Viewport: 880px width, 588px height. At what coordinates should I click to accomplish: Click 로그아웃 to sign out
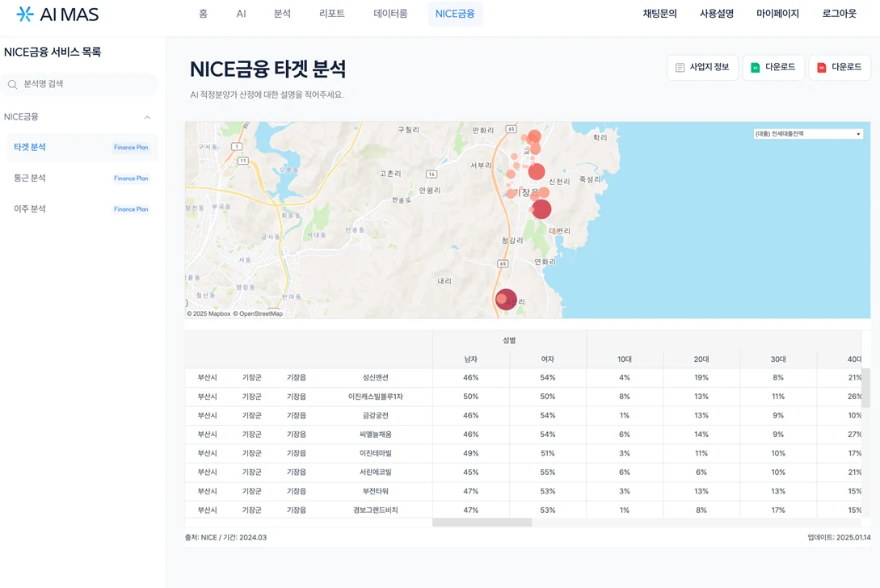839,14
